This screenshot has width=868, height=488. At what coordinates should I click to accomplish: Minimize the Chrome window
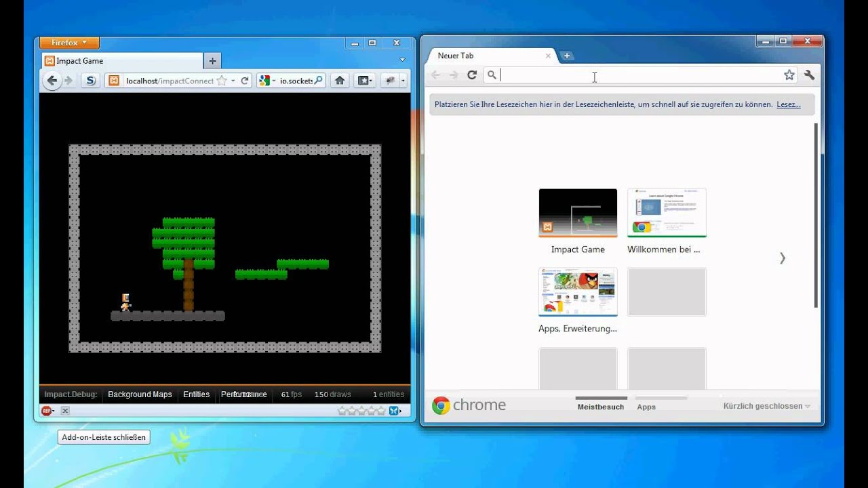[766, 41]
